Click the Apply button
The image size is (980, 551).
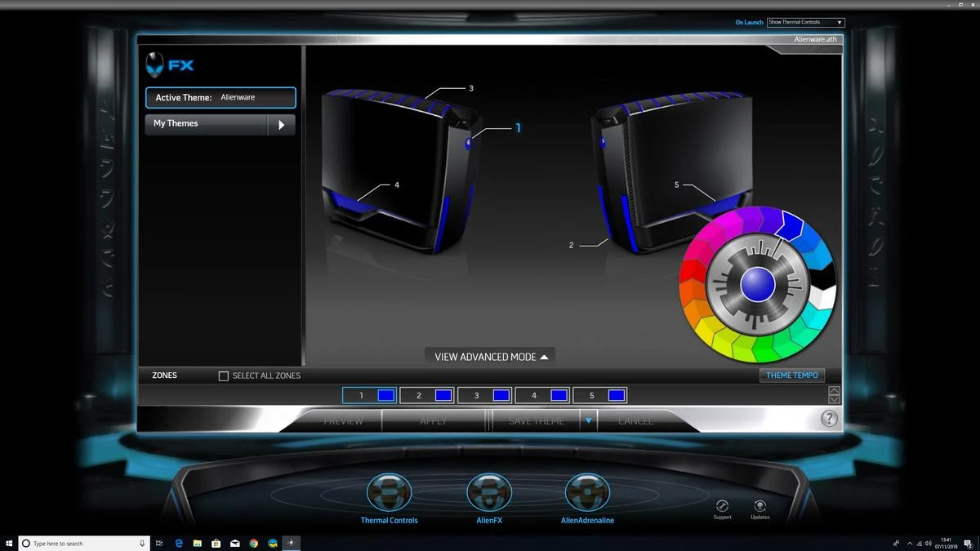[x=433, y=421]
